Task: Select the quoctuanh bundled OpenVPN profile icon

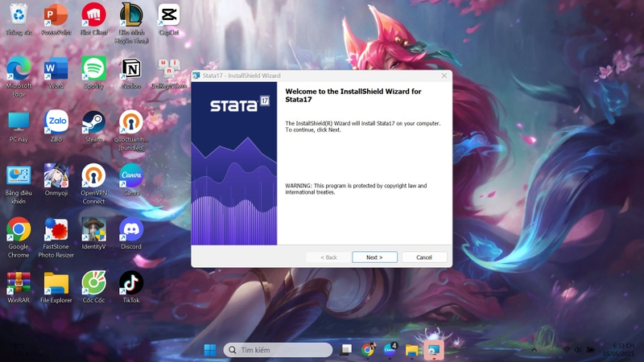Action: coord(131,130)
